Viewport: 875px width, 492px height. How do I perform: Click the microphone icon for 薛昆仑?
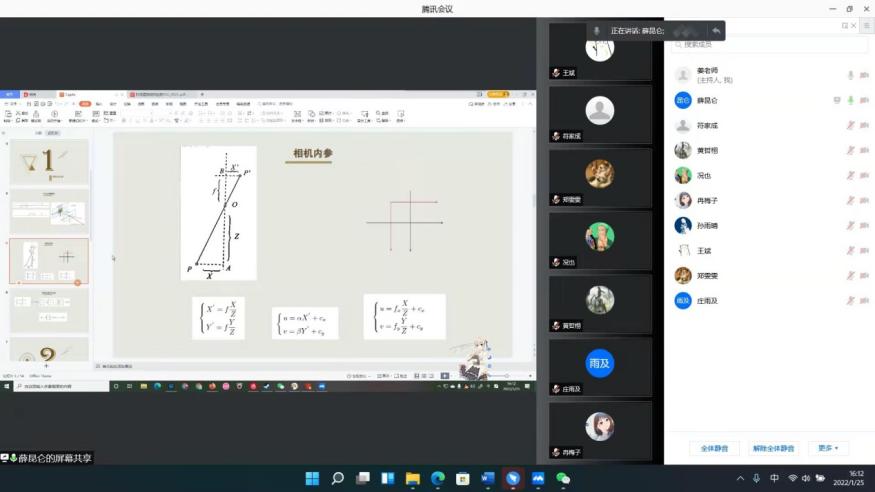point(851,100)
